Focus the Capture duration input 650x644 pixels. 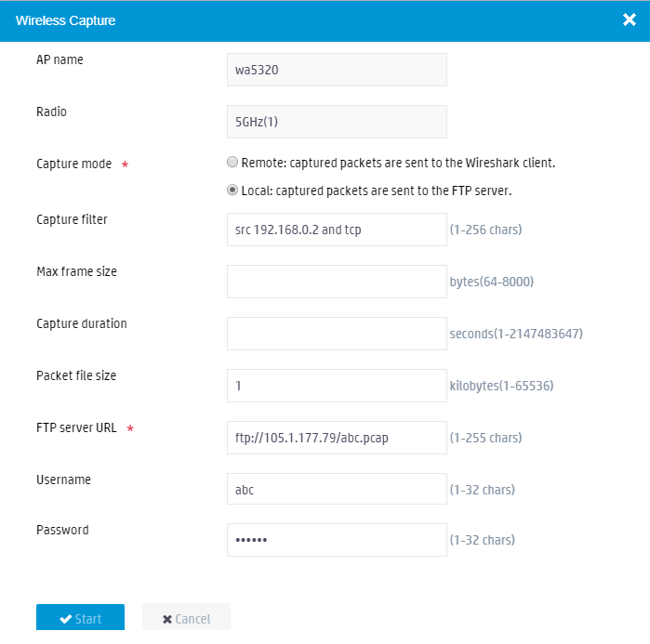tap(337, 334)
